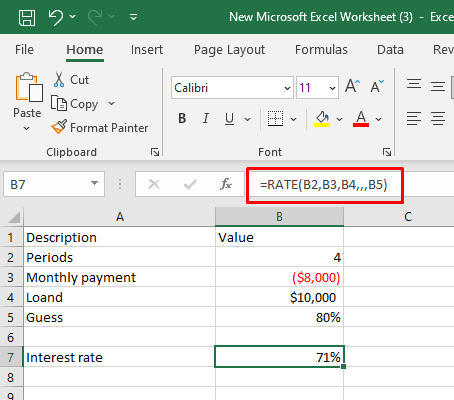Image resolution: width=454 pixels, height=400 pixels.
Task: Select row 3 header
Action: tap(11, 277)
